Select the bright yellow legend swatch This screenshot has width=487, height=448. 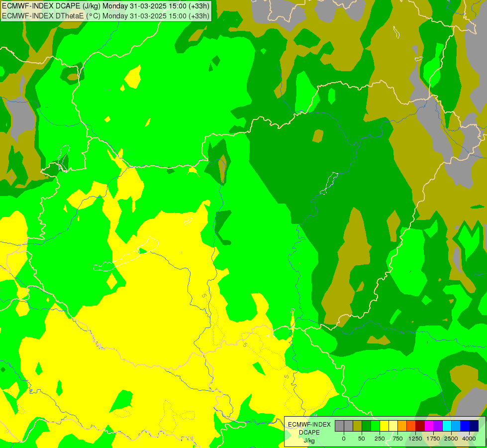[384, 426]
